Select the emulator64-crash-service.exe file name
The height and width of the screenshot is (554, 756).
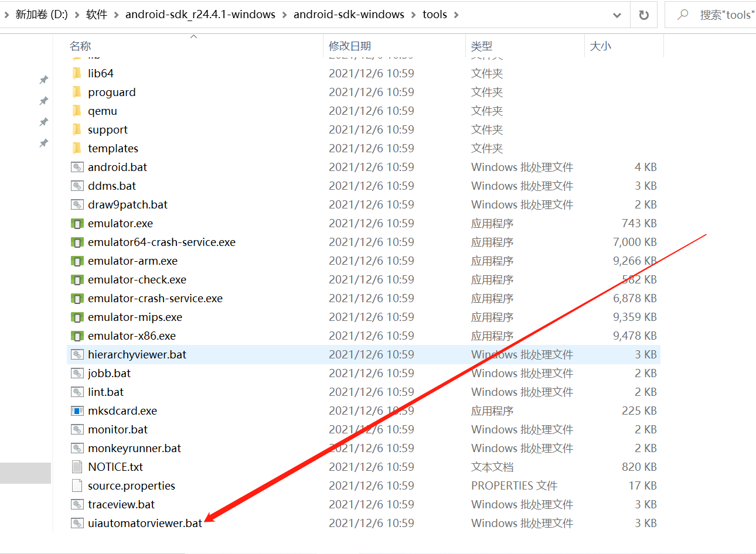(162, 242)
